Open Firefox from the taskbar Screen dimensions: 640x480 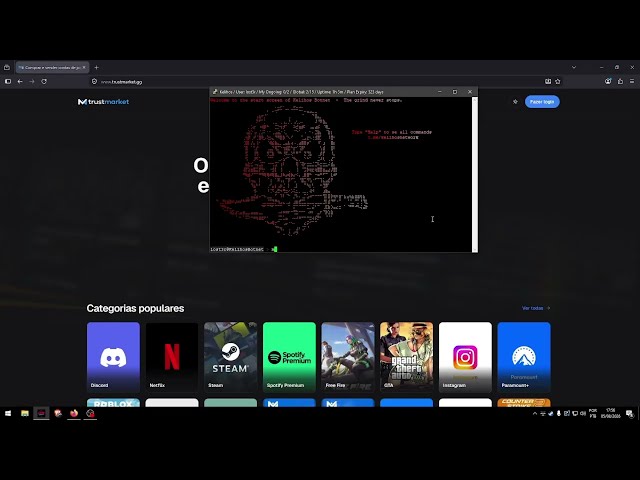tap(74, 413)
